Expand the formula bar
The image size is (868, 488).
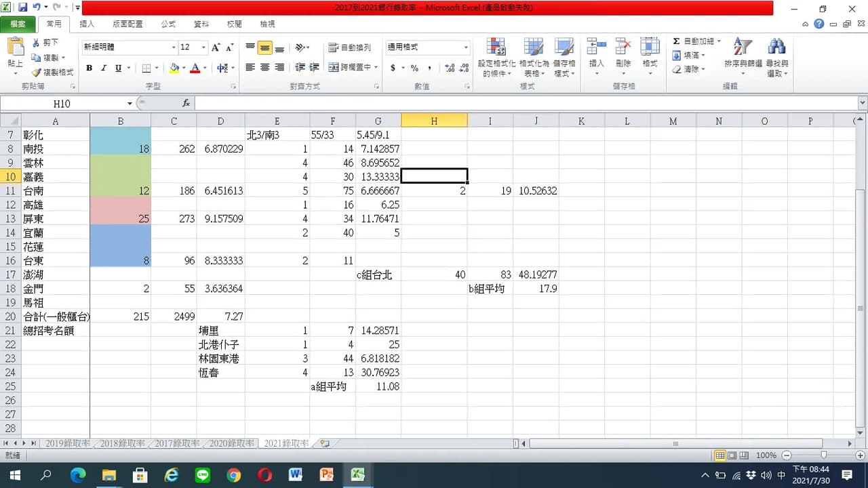click(863, 103)
